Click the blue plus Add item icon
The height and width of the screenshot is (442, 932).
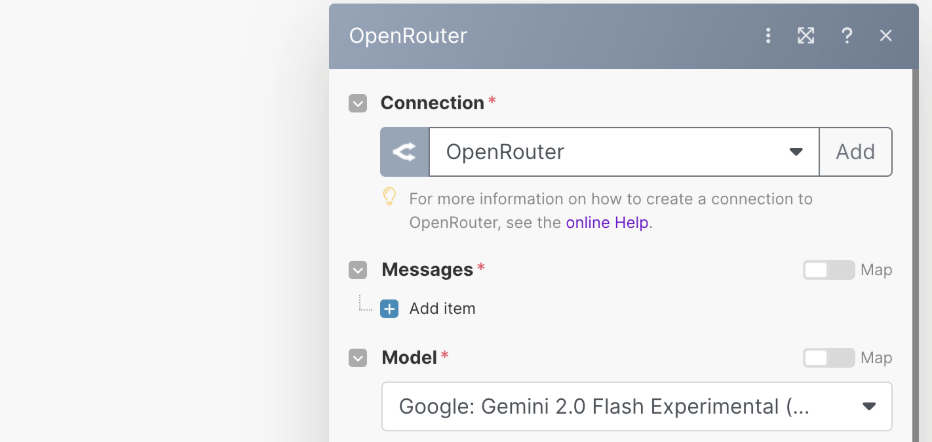click(389, 309)
